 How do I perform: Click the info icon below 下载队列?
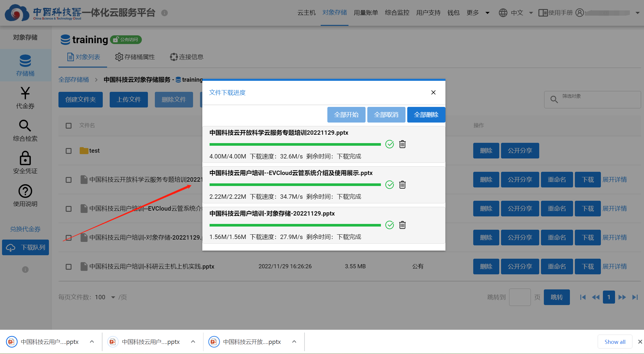(25, 269)
